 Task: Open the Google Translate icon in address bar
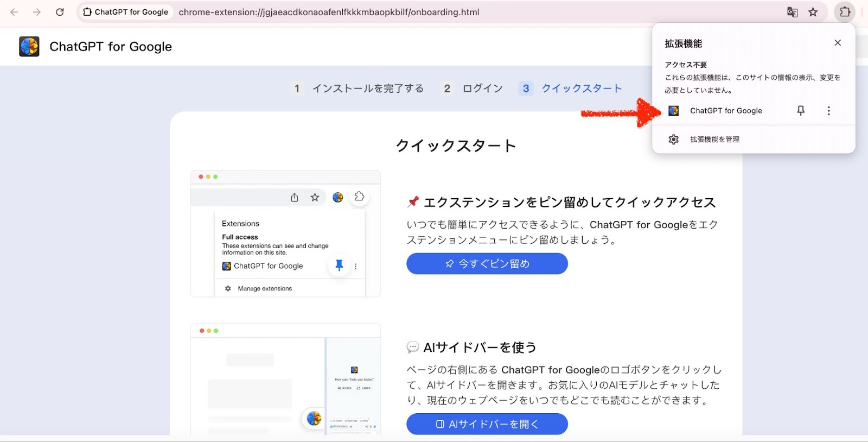792,12
